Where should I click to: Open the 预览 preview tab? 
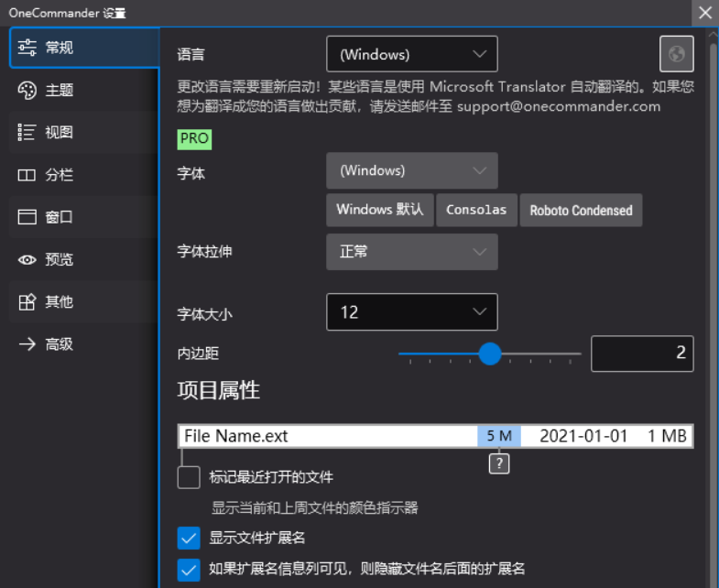pos(84,259)
